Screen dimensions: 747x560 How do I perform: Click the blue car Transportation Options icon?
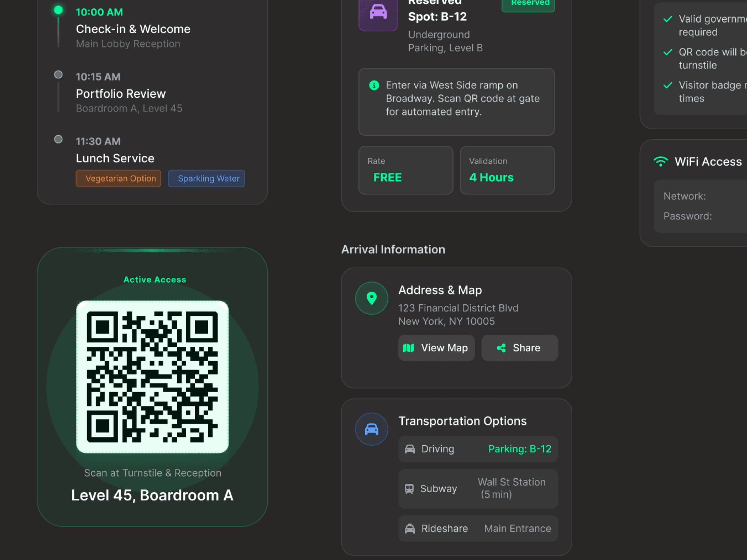pos(371,429)
